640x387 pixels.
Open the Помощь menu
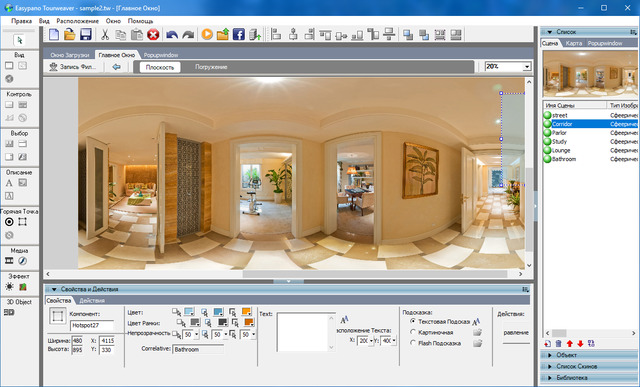140,21
